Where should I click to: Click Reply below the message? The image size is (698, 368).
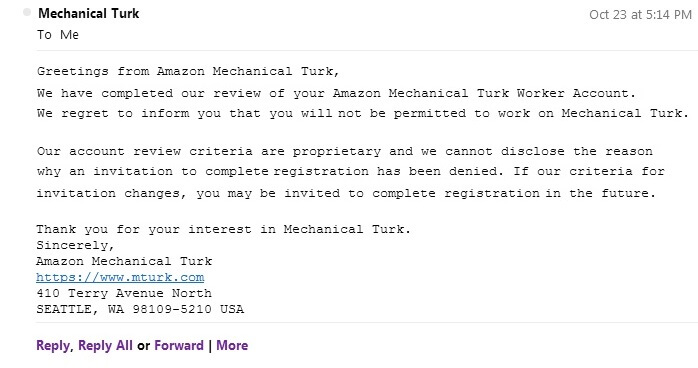[x=53, y=345]
